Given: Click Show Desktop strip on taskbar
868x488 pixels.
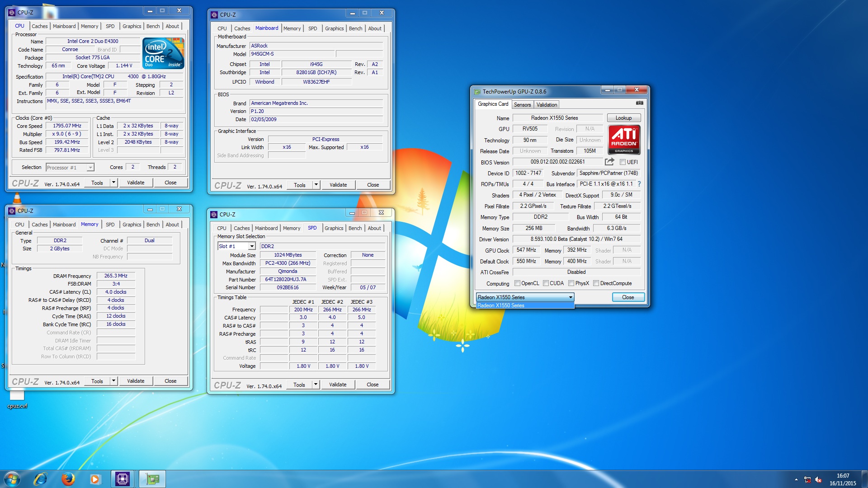Looking at the screenshot, I should point(864,479).
